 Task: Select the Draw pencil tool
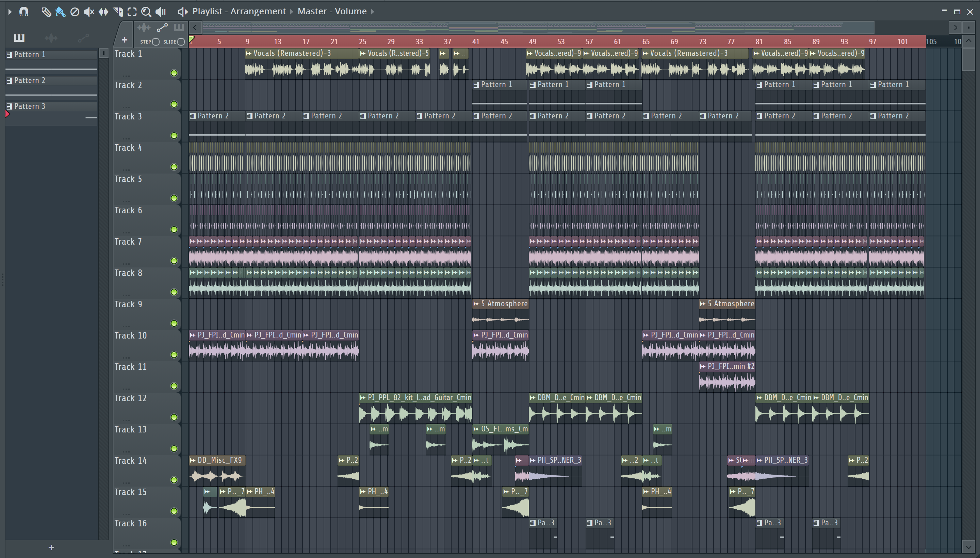[x=46, y=12]
